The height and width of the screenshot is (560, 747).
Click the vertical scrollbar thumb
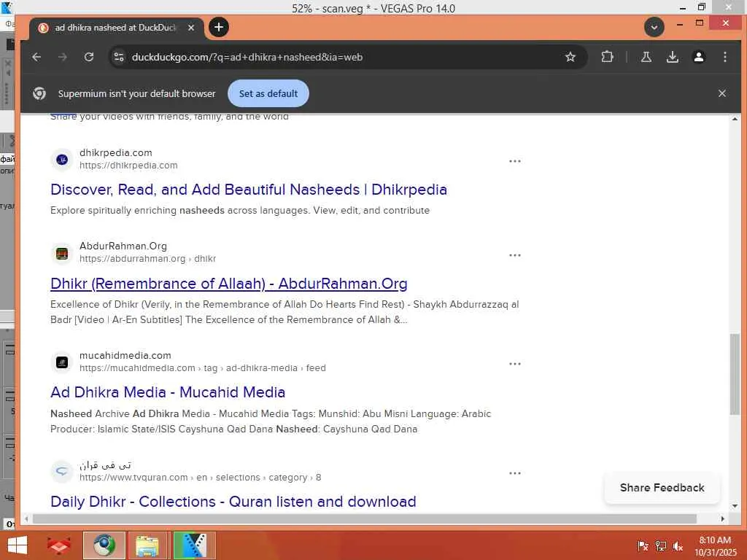click(x=735, y=374)
